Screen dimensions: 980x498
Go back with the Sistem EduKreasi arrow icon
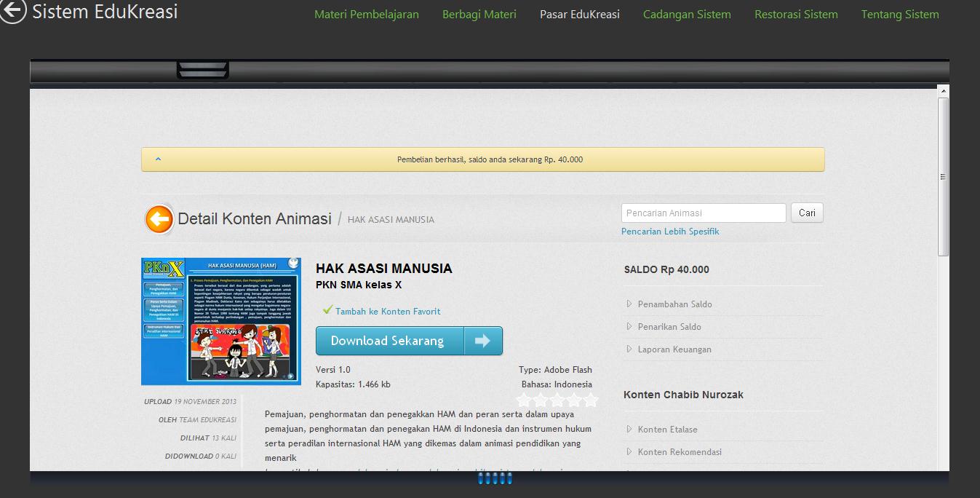pos(12,11)
